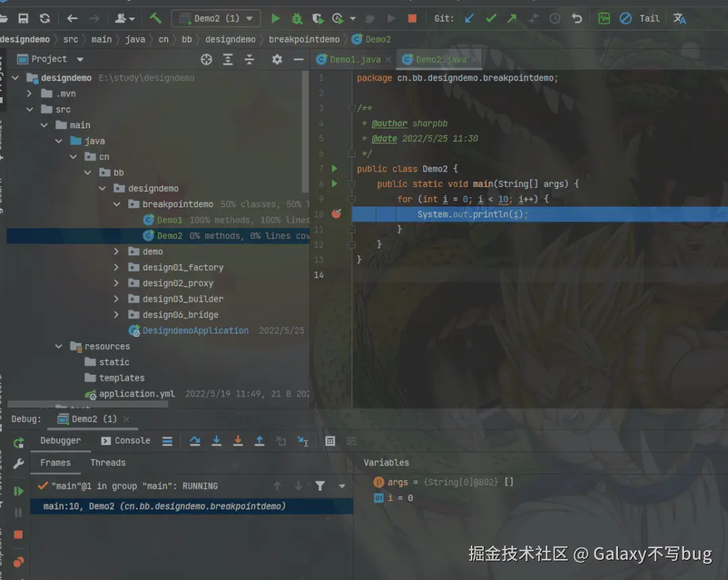
Task: Toggle the fold marker next to the for loop
Action: click(x=352, y=199)
